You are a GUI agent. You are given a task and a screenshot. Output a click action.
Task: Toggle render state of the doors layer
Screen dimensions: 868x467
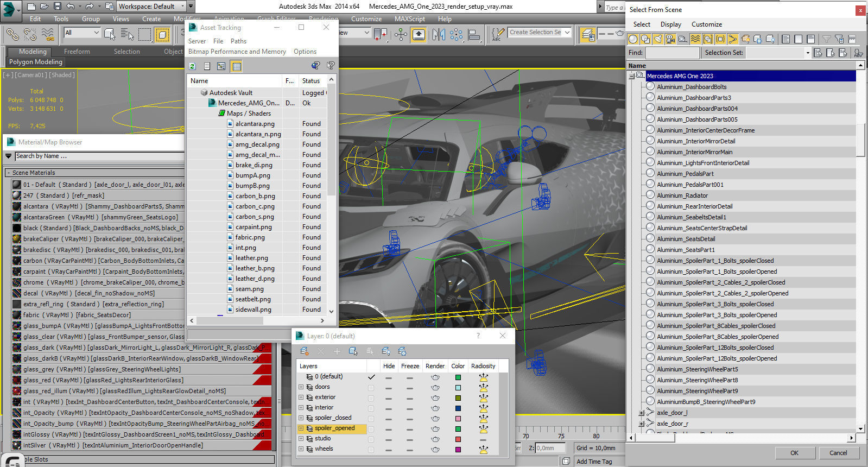tap(435, 387)
